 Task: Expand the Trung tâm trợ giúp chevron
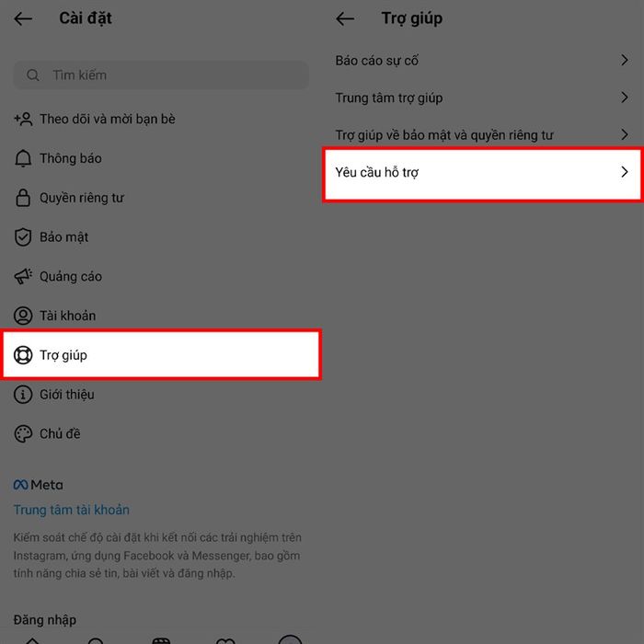pos(625,98)
